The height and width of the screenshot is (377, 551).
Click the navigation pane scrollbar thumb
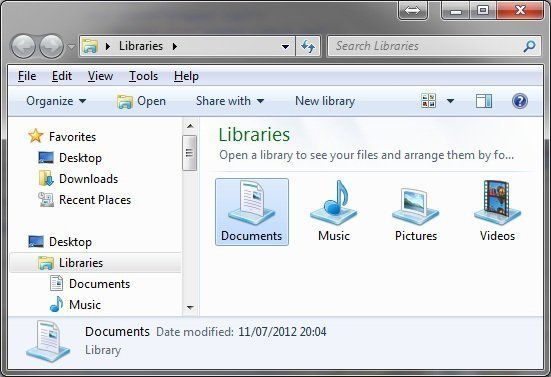[x=190, y=153]
